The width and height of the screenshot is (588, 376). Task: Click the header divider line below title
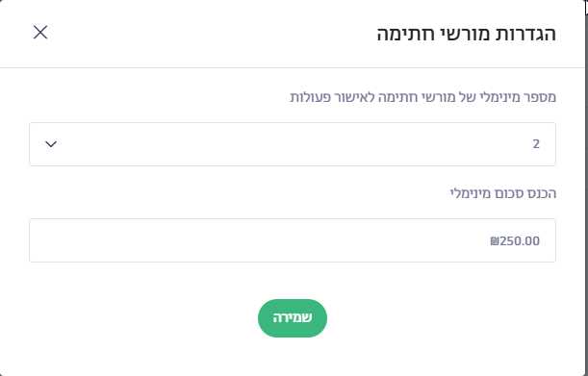(x=293, y=68)
